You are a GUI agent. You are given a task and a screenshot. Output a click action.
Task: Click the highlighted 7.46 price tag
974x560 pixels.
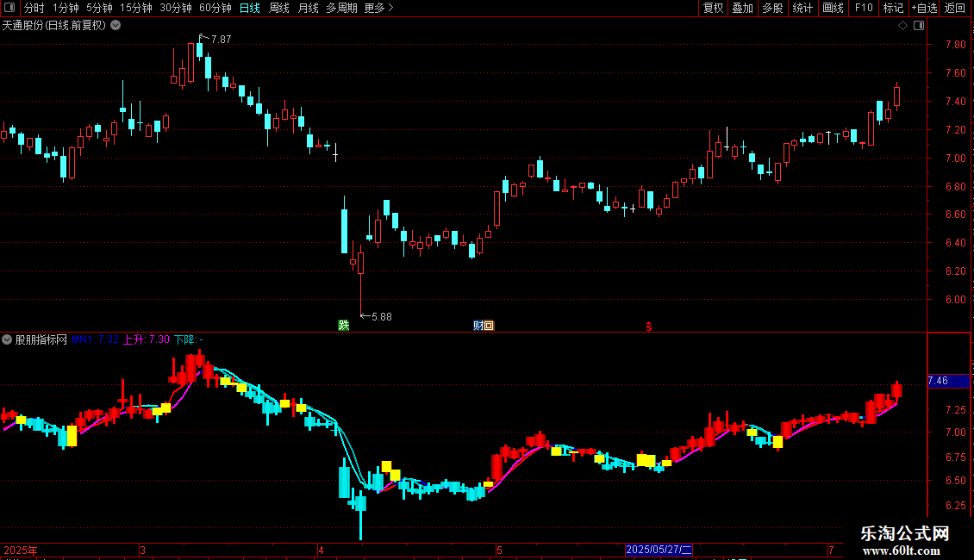[x=948, y=381]
